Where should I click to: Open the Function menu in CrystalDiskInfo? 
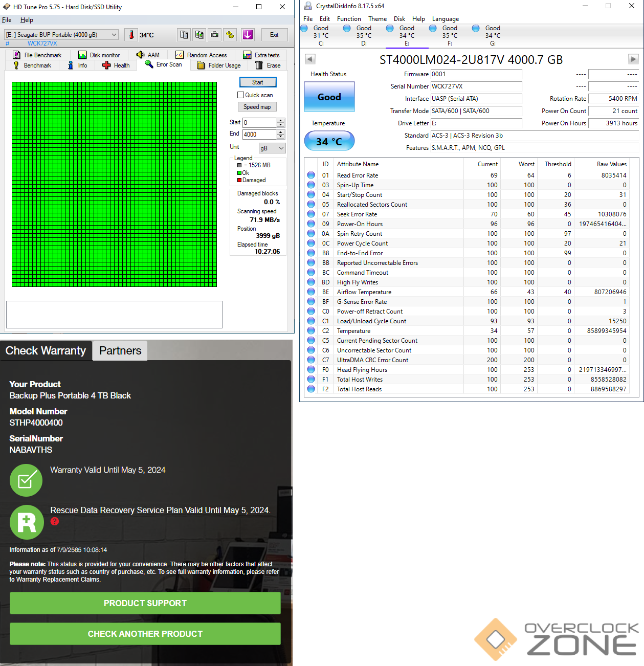click(348, 19)
